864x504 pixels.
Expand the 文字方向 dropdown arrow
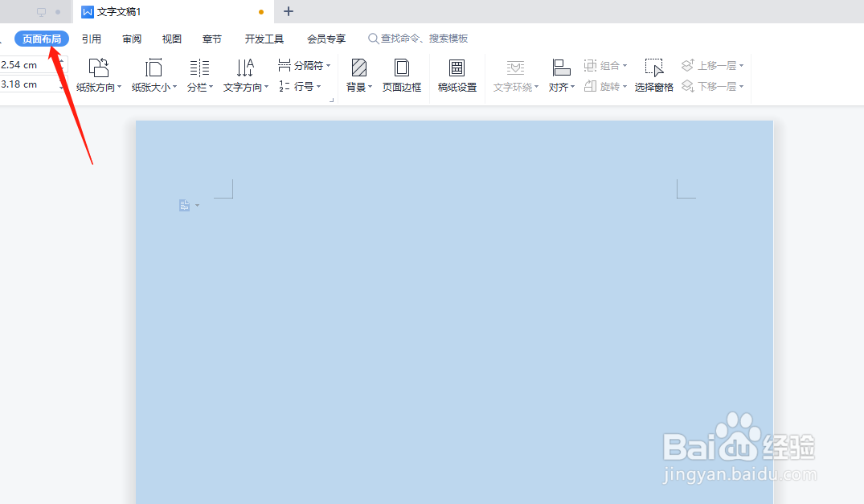[266, 87]
